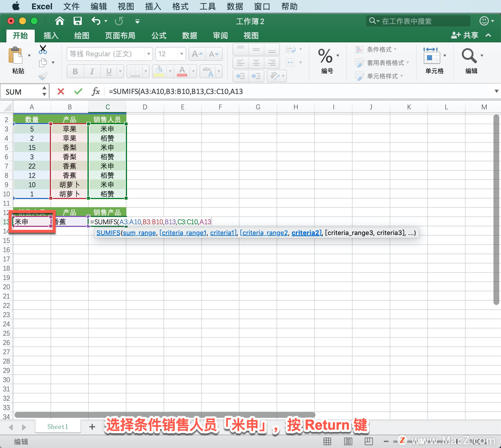This screenshot has height=448, width=501.
Task: Click the Redo arrow icon
Action: (119, 21)
